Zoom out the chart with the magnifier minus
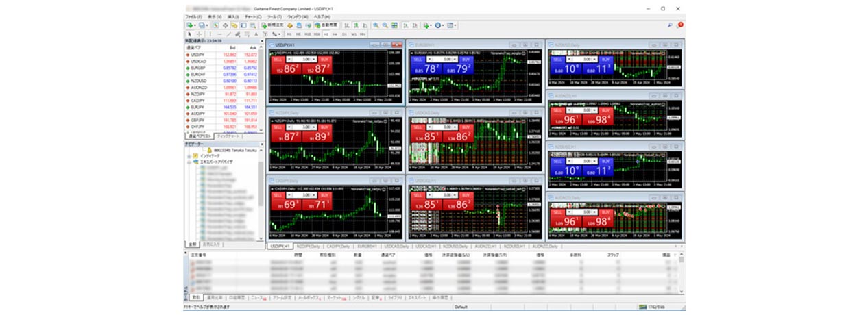The width and height of the screenshot is (868, 315). [385, 25]
